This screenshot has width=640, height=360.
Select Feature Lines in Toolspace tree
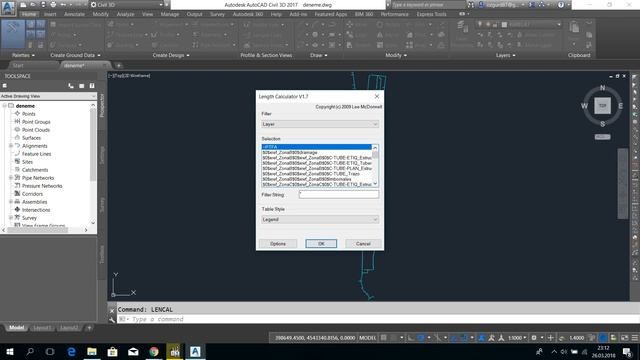(x=36, y=154)
